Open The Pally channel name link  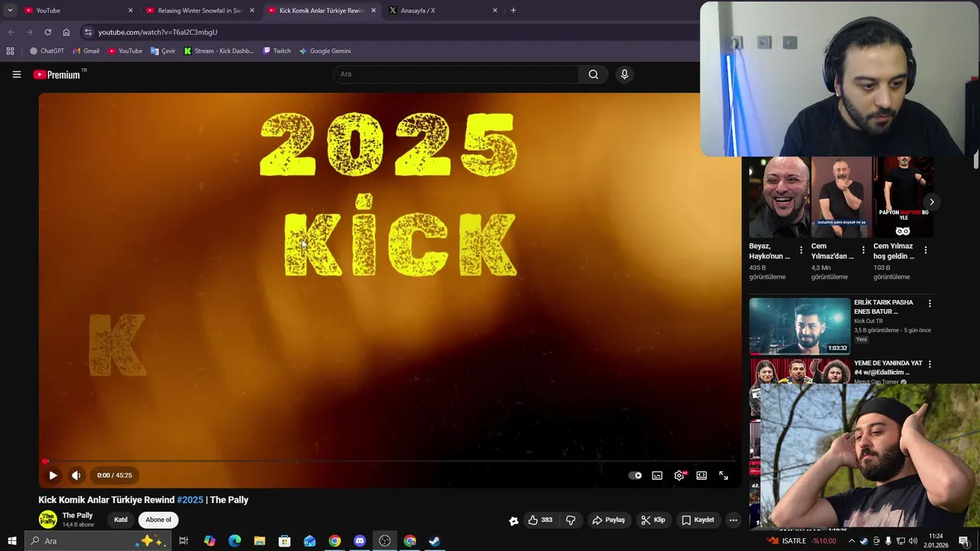coord(77,515)
